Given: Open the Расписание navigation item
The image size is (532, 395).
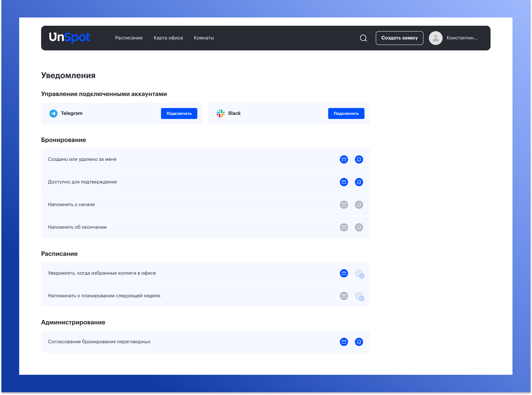Looking at the screenshot, I should (129, 38).
